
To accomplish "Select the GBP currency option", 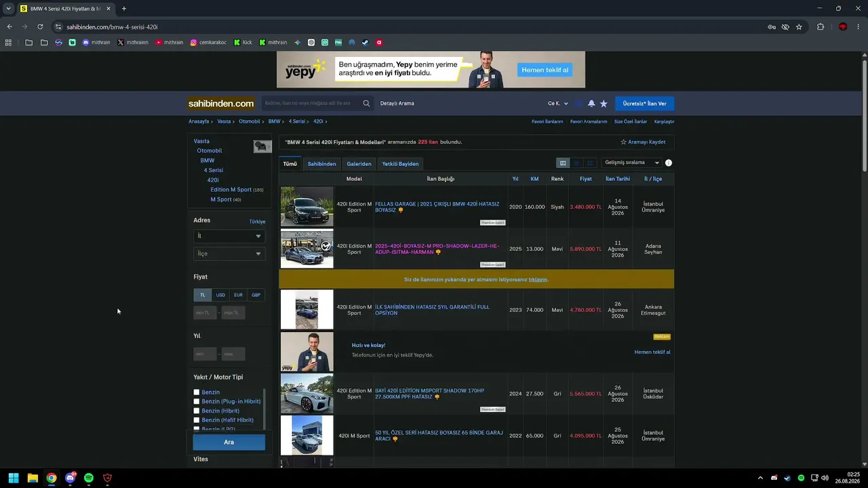I will click(x=256, y=295).
